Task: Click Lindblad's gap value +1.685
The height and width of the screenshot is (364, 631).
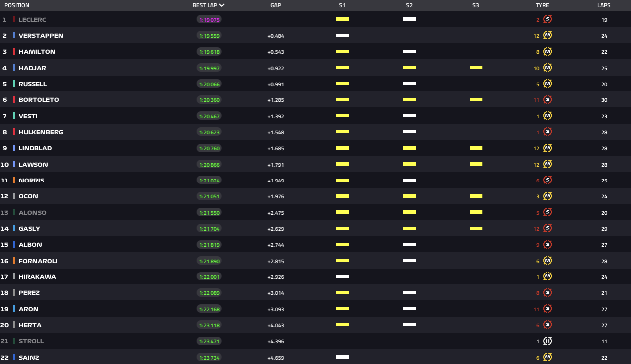Action: [x=276, y=148]
